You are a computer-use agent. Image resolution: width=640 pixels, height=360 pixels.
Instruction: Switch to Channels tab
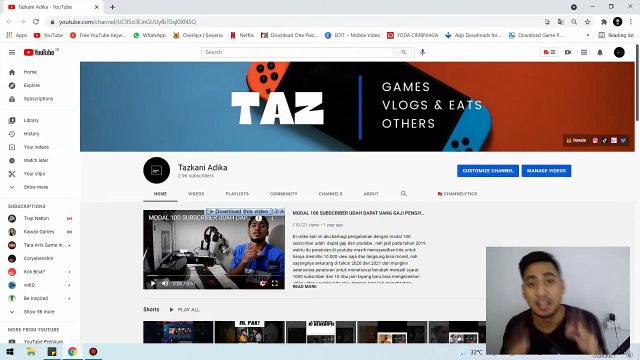(331, 194)
